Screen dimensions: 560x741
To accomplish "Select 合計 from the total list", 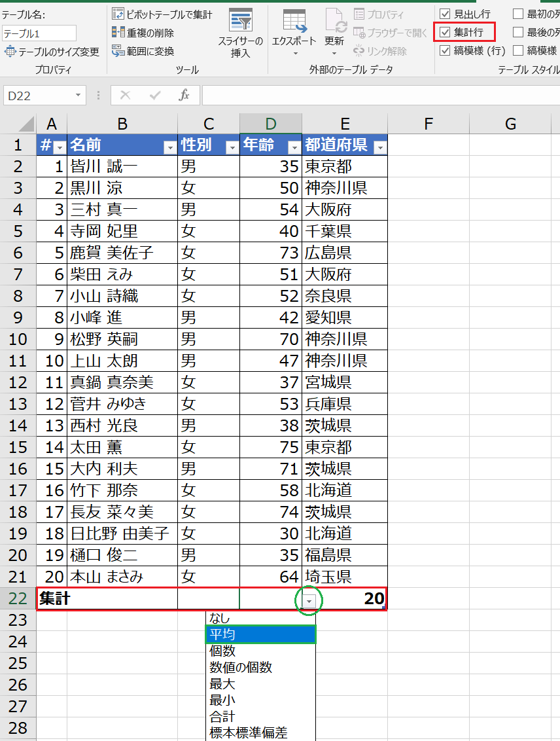I will pyautogui.click(x=260, y=716).
